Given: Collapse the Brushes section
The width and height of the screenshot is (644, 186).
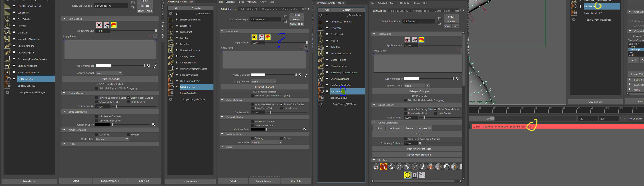Looking at the screenshot, I should pyautogui.click(x=374, y=160).
